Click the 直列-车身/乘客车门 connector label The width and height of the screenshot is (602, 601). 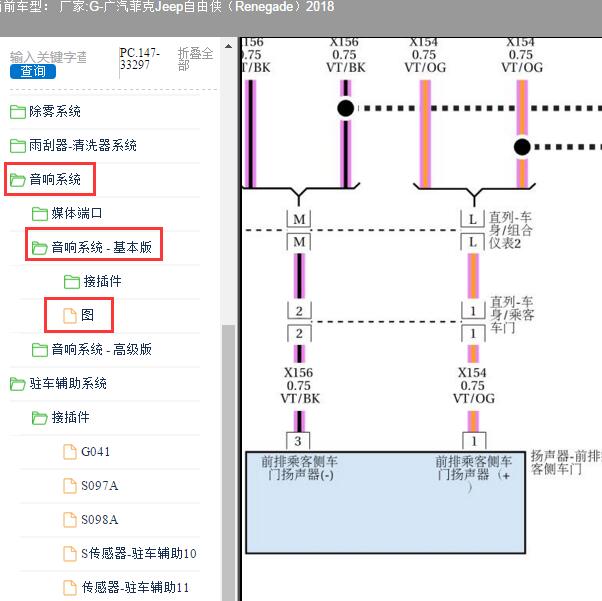[512, 315]
